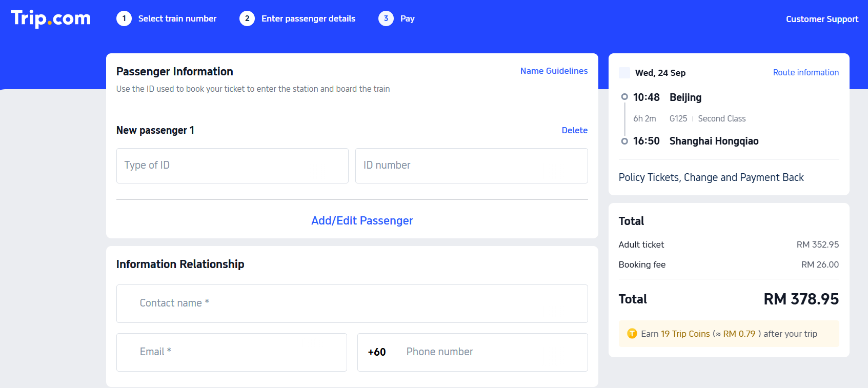Open Customer Support

(822, 19)
